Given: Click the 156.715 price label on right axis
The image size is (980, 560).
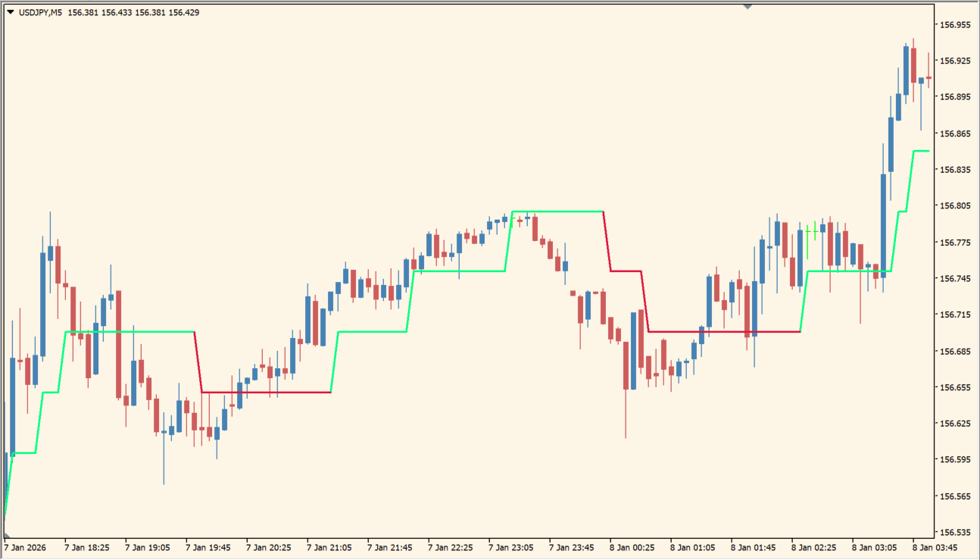Looking at the screenshot, I should click(954, 314).
